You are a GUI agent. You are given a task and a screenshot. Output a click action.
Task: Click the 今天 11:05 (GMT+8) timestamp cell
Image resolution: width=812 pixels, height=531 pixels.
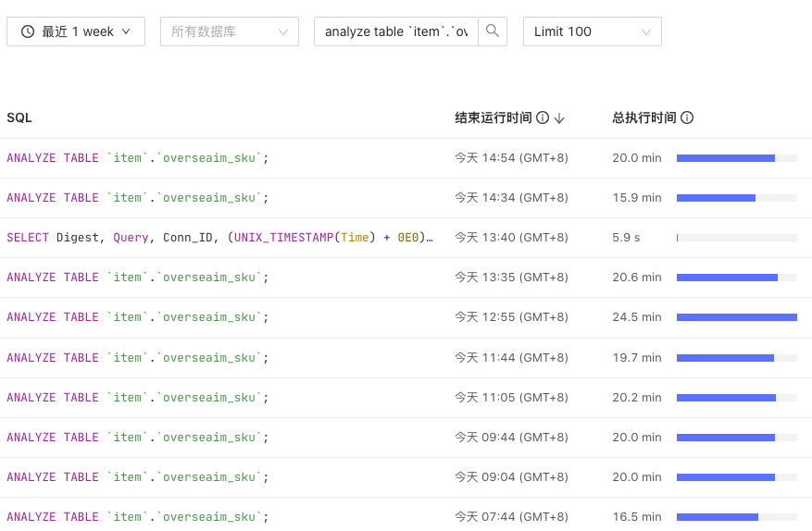[512, 398]
